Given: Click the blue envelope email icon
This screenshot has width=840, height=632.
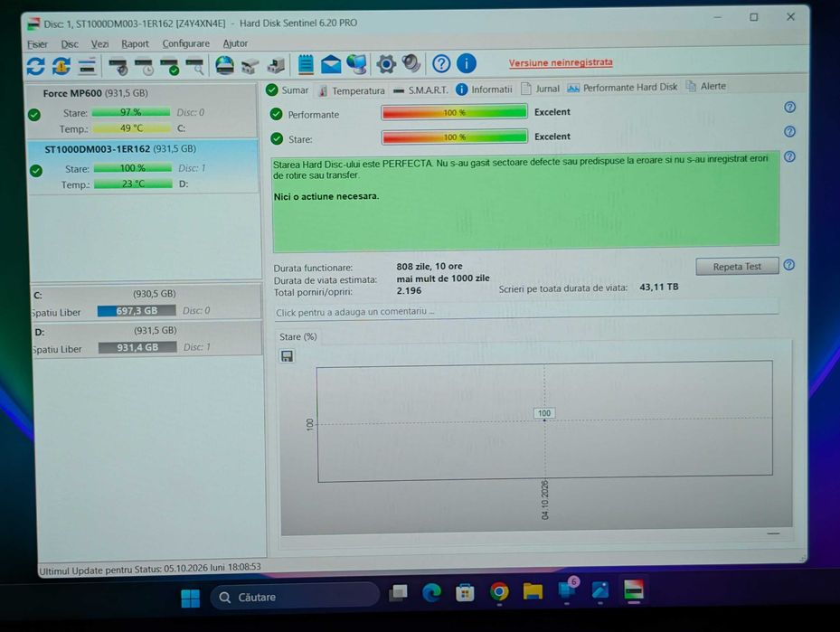Looking at the screenshot, I should (x=331, y=64).
